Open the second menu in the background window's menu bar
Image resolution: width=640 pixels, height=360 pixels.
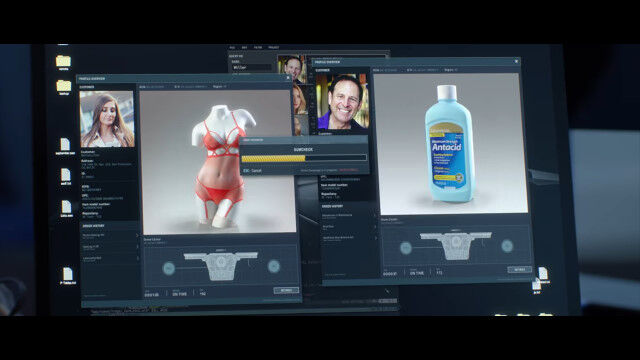[x=244, y=48]
